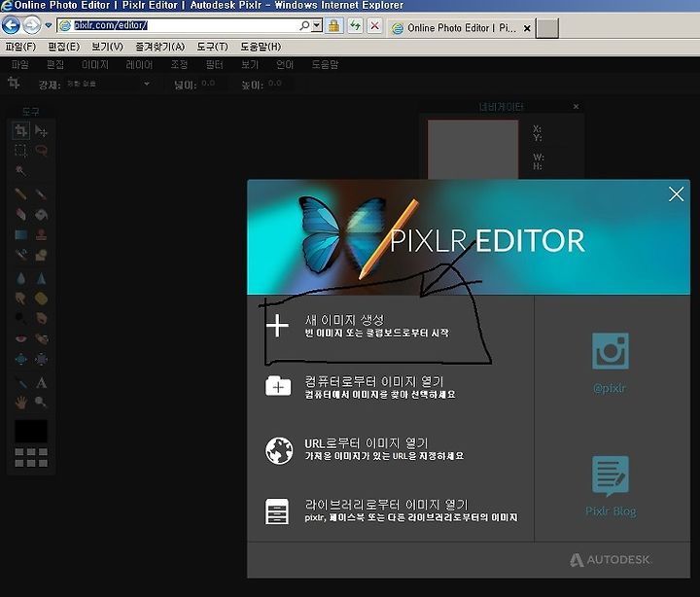This screenshot has width=700, height=597.
Task: Open the Pixlr 조정 menu
Action: (179, 65)
